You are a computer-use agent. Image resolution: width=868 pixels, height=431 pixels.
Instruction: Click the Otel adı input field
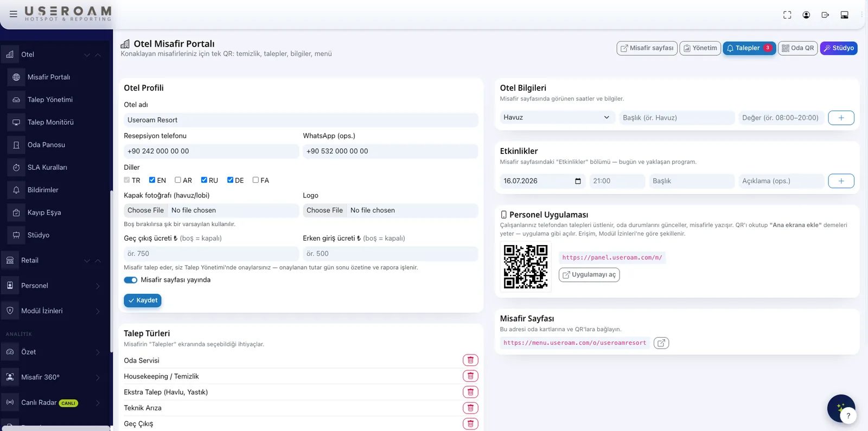(x=301, y=120)
